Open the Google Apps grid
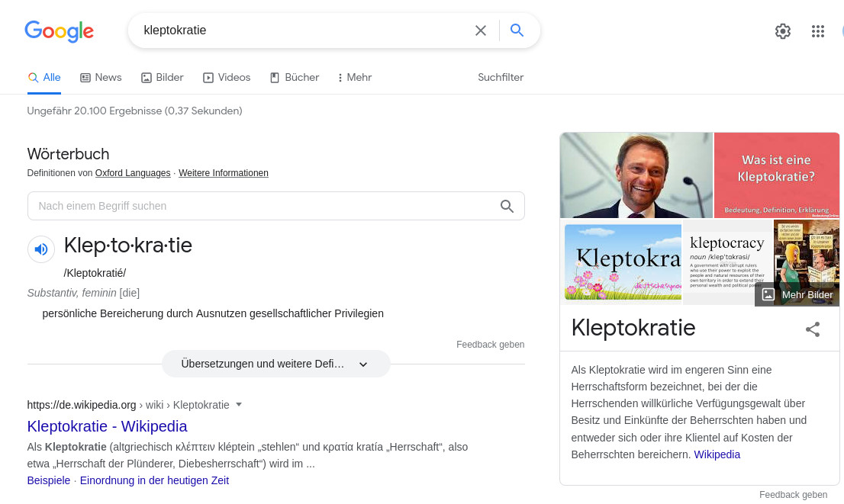 818,31
